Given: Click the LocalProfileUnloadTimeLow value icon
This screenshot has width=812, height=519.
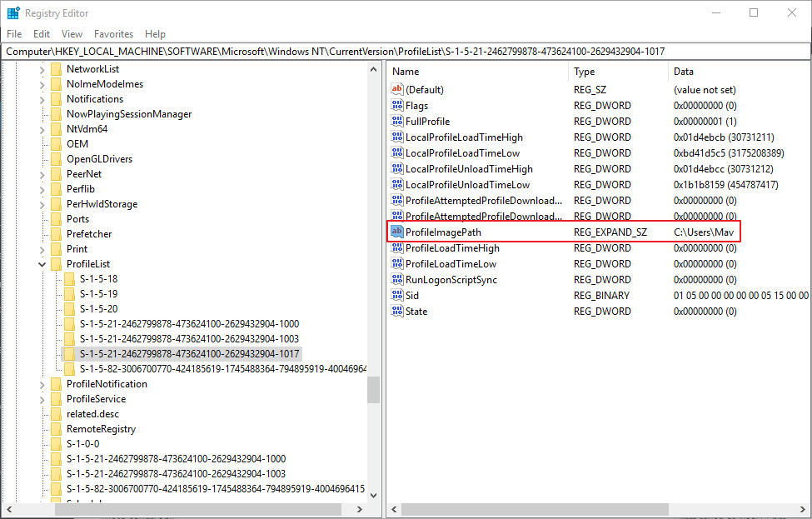Looking at the screenshot, I should [397, 184].
